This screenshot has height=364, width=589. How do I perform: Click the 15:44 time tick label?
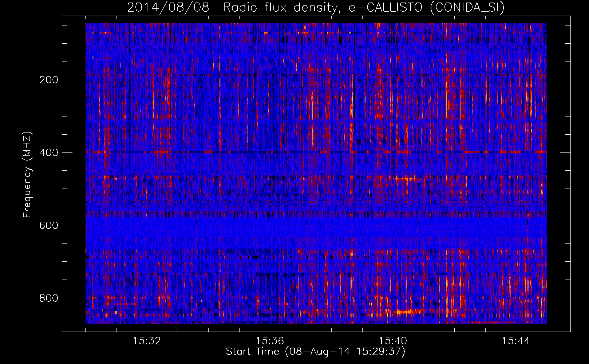(516, 341)
